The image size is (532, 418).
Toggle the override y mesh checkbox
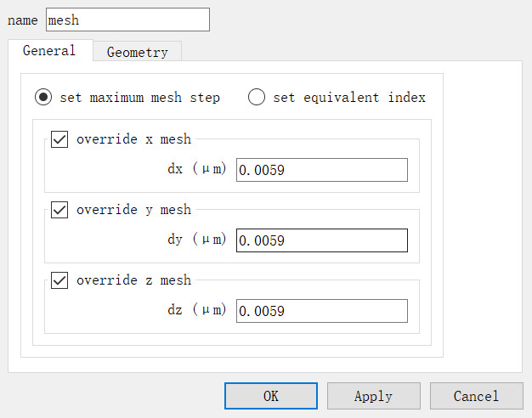click(x=59, y=210)
